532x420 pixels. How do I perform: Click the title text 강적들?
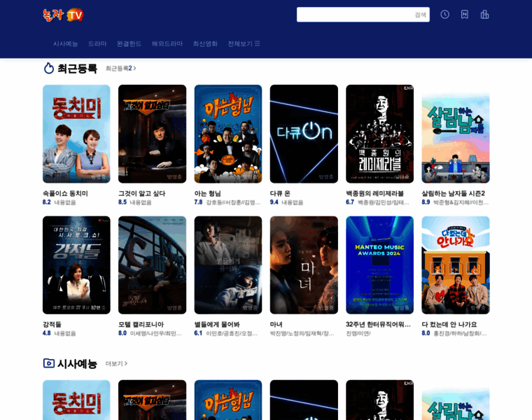coord(52,324)
